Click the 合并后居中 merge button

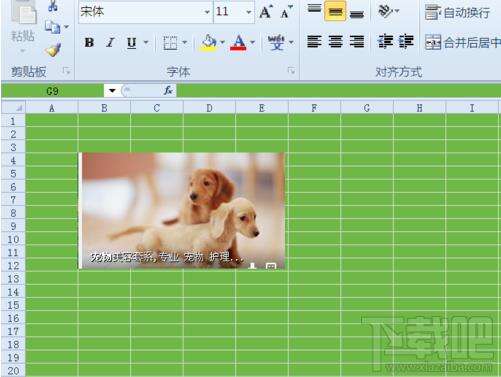pyautogui.click(x=463, y=42)
